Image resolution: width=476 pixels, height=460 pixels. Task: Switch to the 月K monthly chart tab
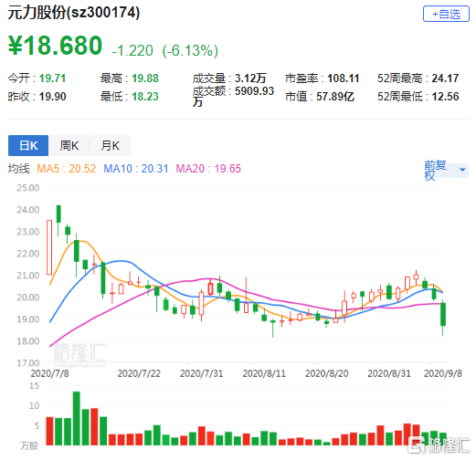pos(110,145)
